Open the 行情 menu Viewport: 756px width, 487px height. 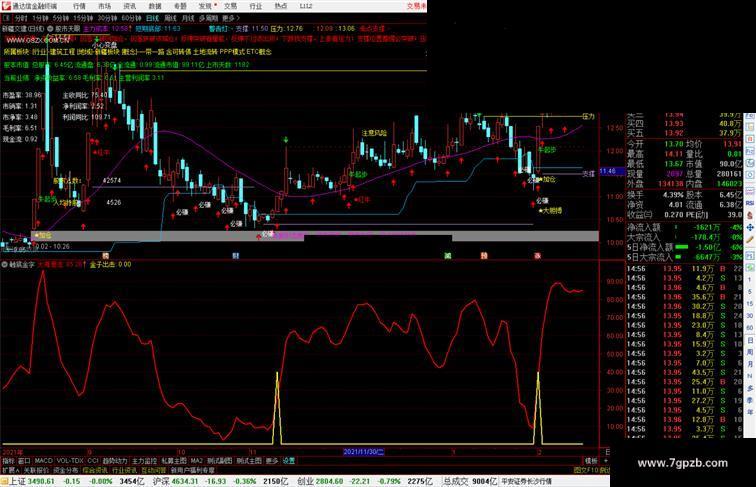tap(79, 6)
